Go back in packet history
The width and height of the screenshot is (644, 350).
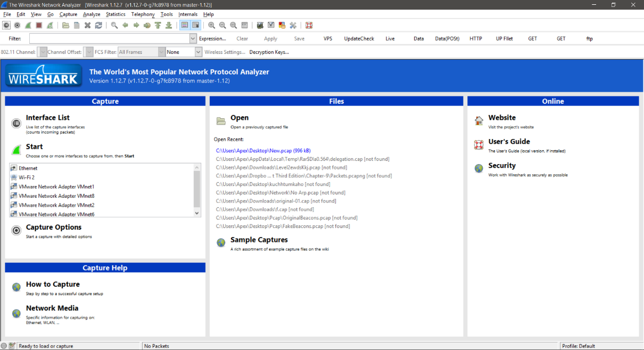click(x=126, y=25)
